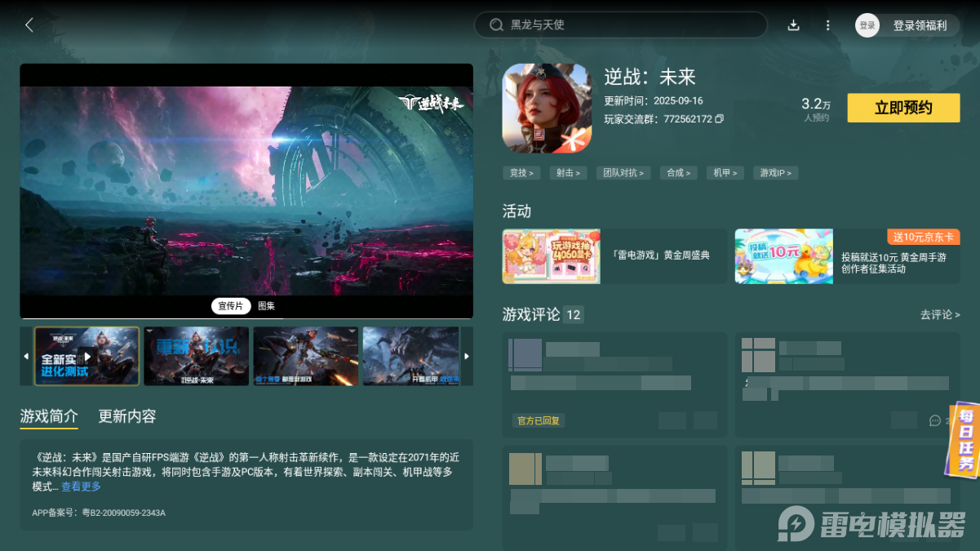Click the search magnifier icon
980x551 pixels.
pyautogui.click(x=496, y=24)
